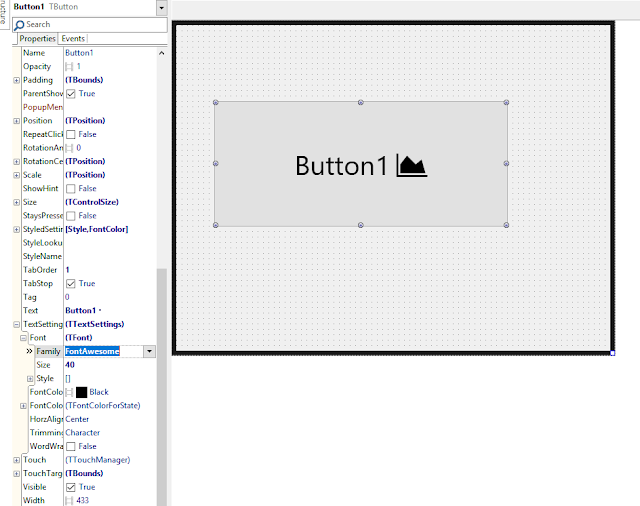Screen dimensions: 640x506
Task: Expand the Size (TControlSize) property
Action: click(x=16, y=202)
